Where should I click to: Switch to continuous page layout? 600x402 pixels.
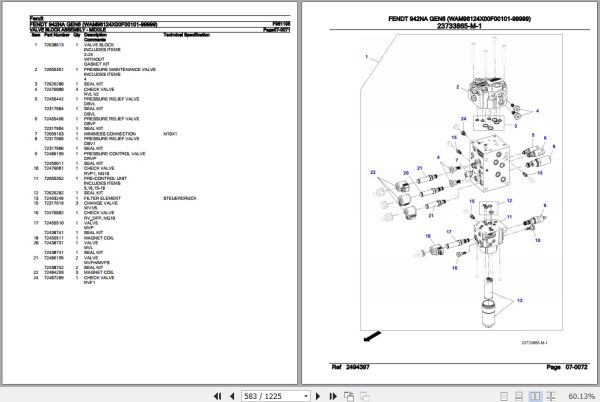click(x=519, y=396)
